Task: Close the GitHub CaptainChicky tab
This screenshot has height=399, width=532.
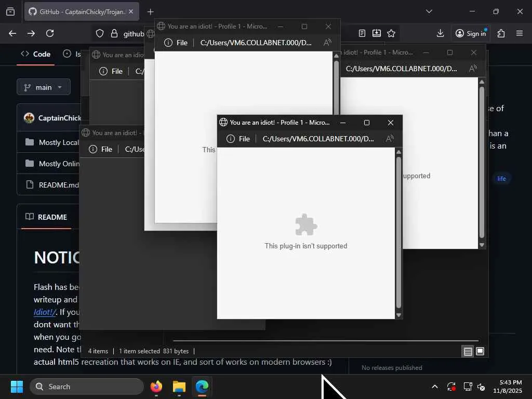Action: pyautogui.click(x=131, y=11)
